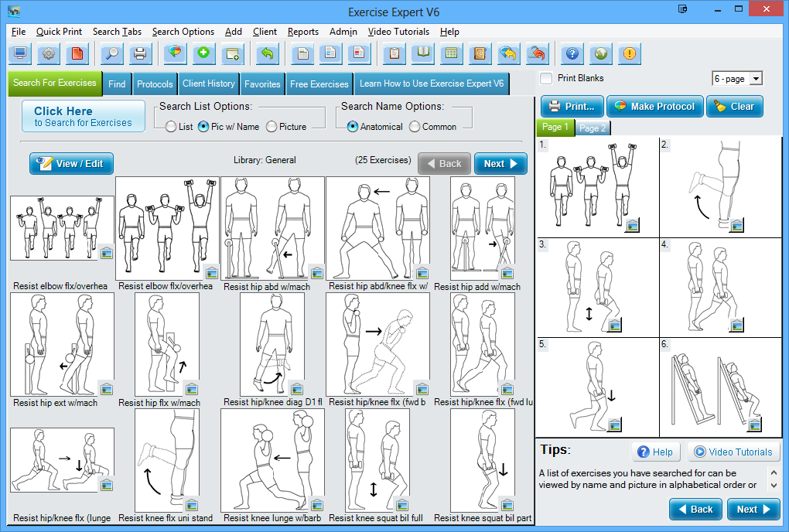Open the 6-page layout dropdown
Viewport: 789px width, 532px height.
756,78
